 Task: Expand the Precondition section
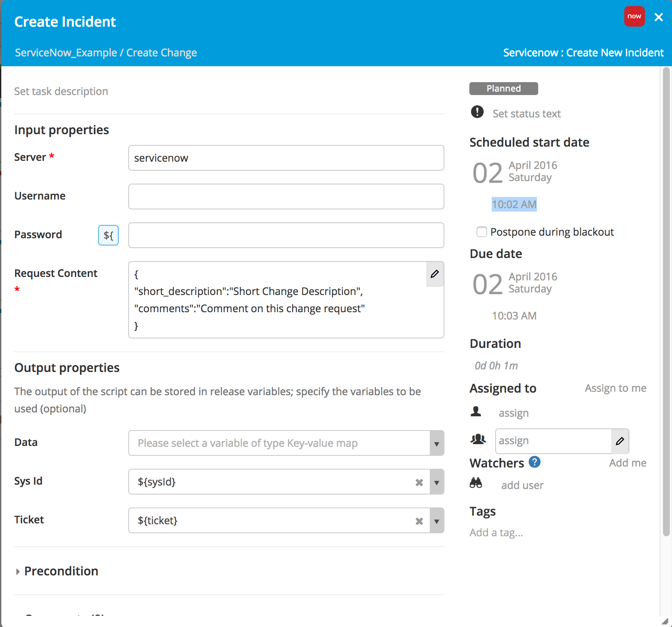(x=57, y=571)
